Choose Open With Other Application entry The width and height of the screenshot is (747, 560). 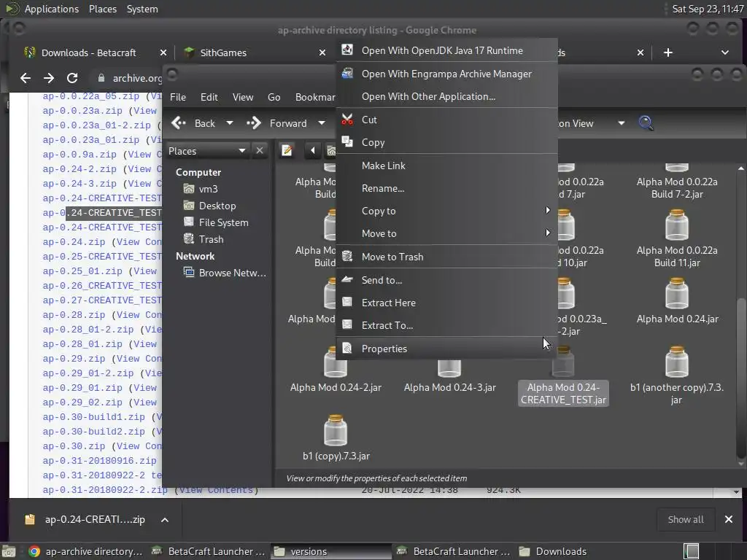[446, 97]
